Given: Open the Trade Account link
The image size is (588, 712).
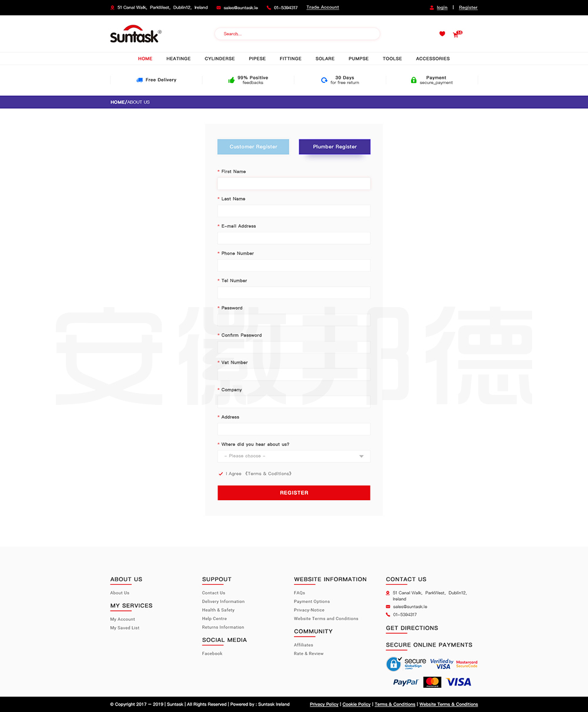Looking at the screenshot, I should 322,8.
